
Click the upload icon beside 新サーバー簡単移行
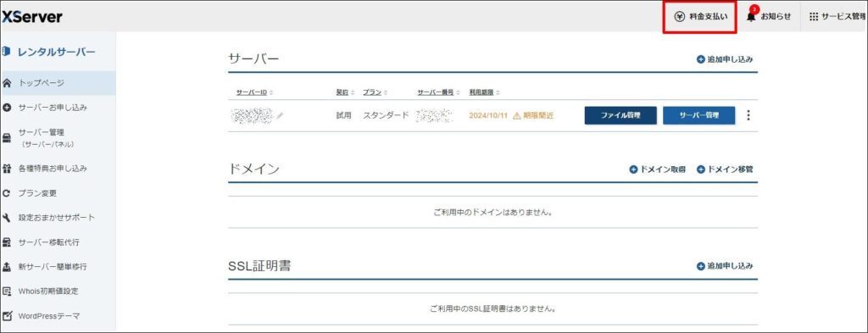click(x=7, y=267)
